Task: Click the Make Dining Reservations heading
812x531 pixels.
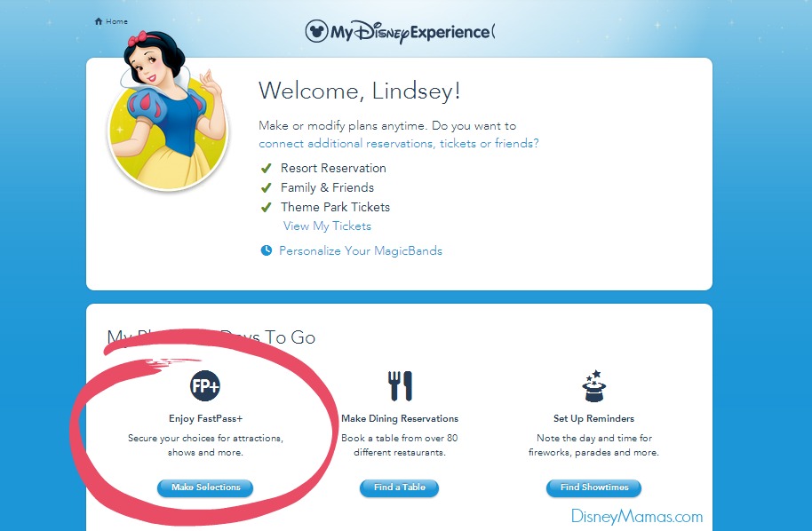Action: [x=400, y=419]
